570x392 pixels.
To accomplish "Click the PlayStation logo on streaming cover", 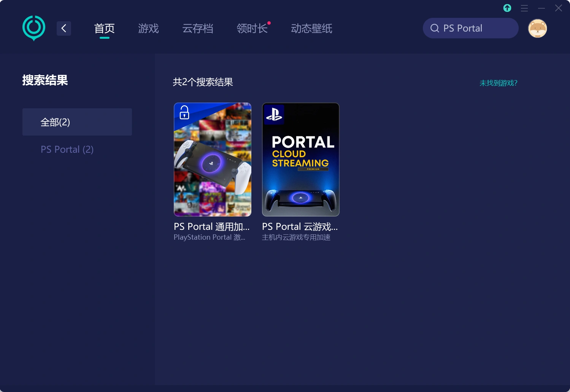I will [x=274, y=114].
